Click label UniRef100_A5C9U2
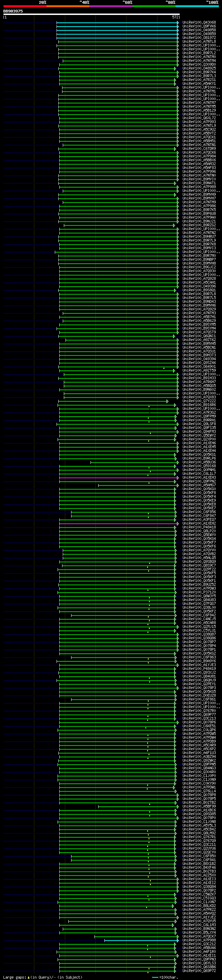Viewport: 222px width, 980px height. [x=199, y=129]
